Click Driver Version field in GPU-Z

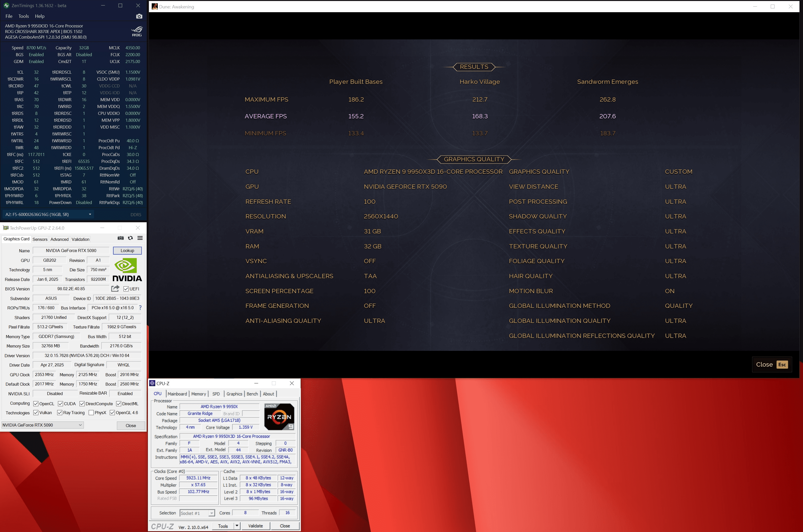pyautogui.click(x=87, y=356)
